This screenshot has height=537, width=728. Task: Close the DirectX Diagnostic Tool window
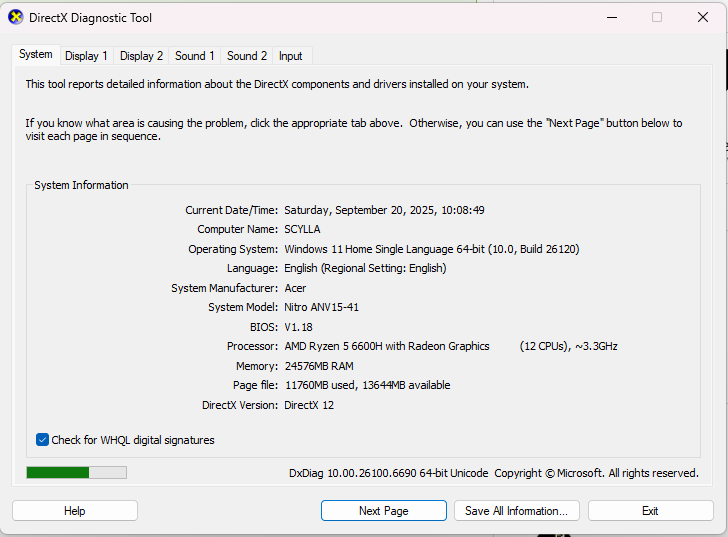click(x=702, y=18)
